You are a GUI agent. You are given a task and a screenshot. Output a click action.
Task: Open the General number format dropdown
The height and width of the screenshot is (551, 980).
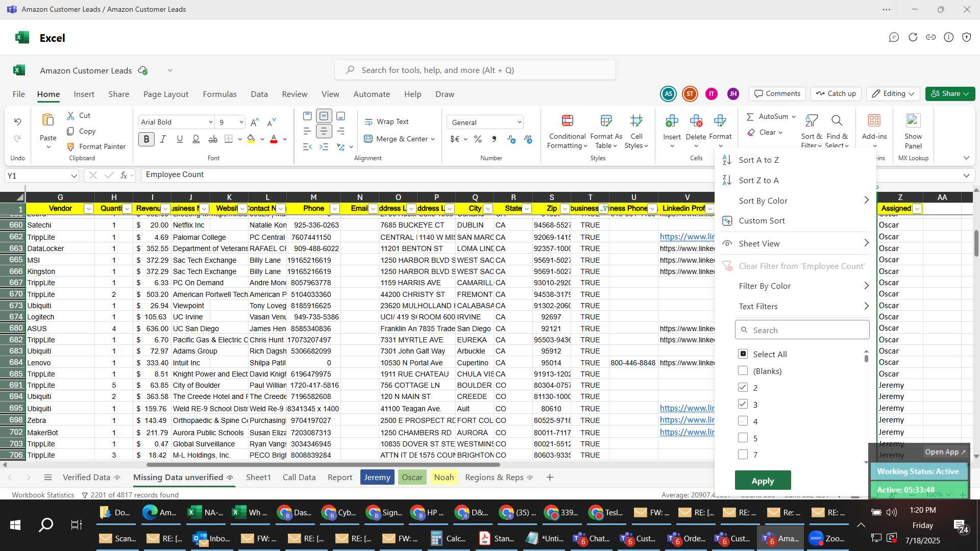[x=519, y=122]
